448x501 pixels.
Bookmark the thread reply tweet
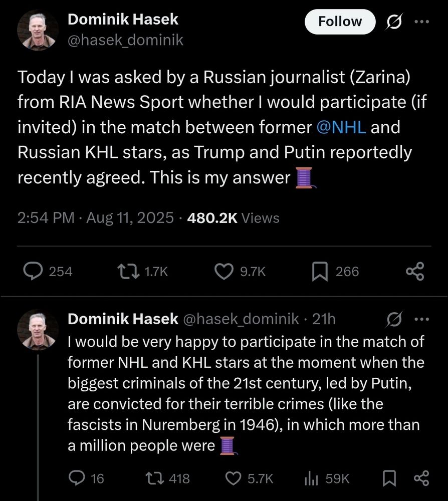pyautogui.click(x=389, y=478)
